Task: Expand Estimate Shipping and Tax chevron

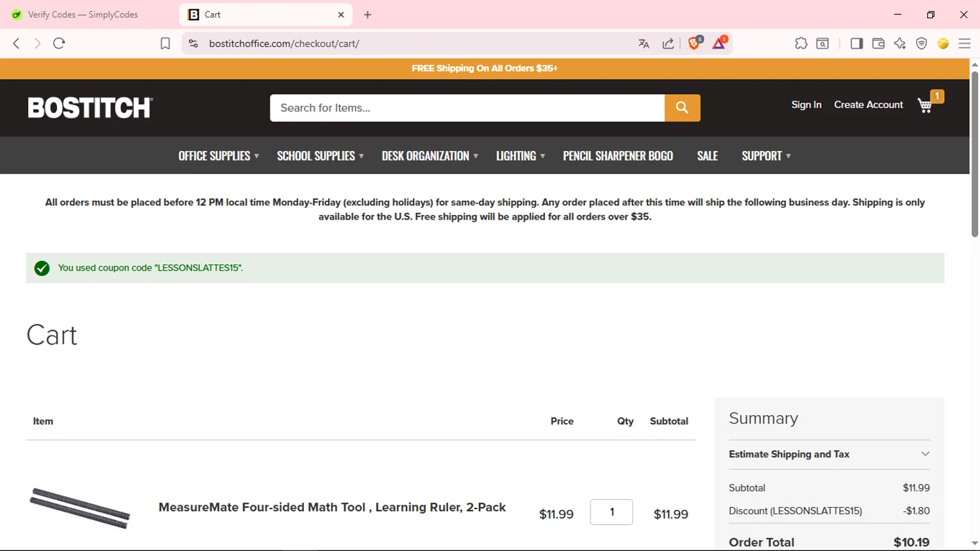Action: click(x=925, y=454)
